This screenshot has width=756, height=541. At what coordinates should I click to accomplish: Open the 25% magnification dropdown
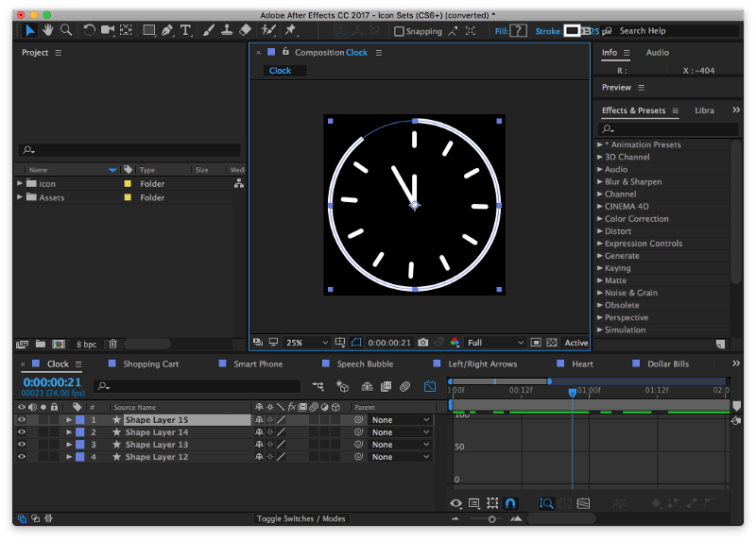click(x=306, y=343)
